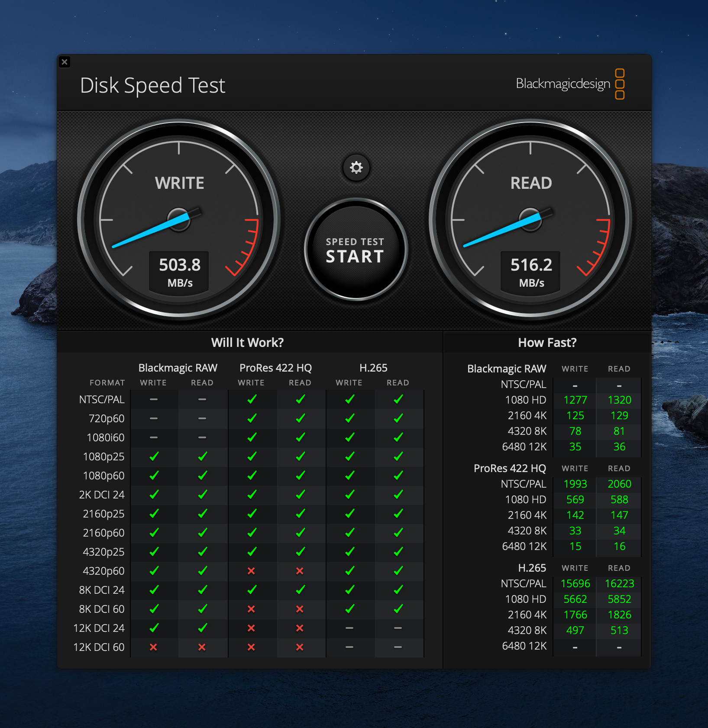
Task: Select the 1993 ProRes NTSC/PAL write value
Action: (x=575, y=484)
